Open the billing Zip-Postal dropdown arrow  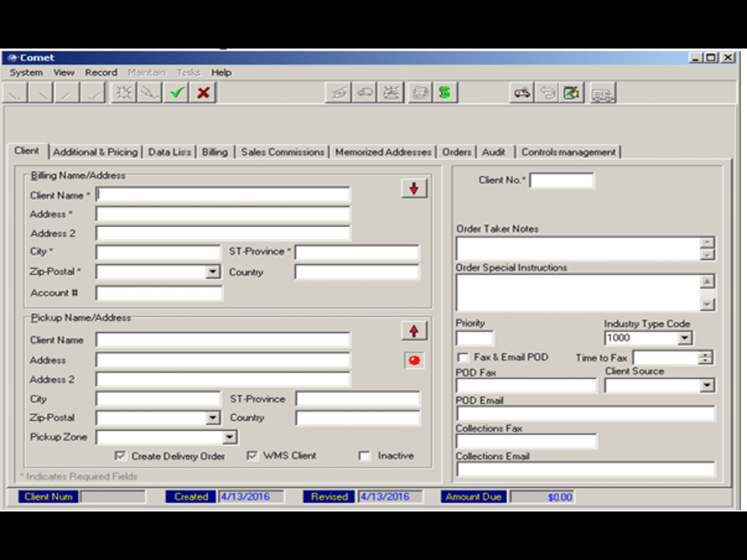pyautogui.click(x=212, y=272)
